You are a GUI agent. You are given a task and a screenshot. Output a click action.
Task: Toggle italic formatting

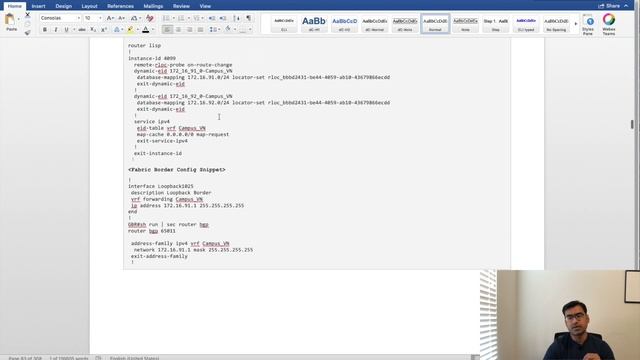pyautogui.click(x=56, y=29)
